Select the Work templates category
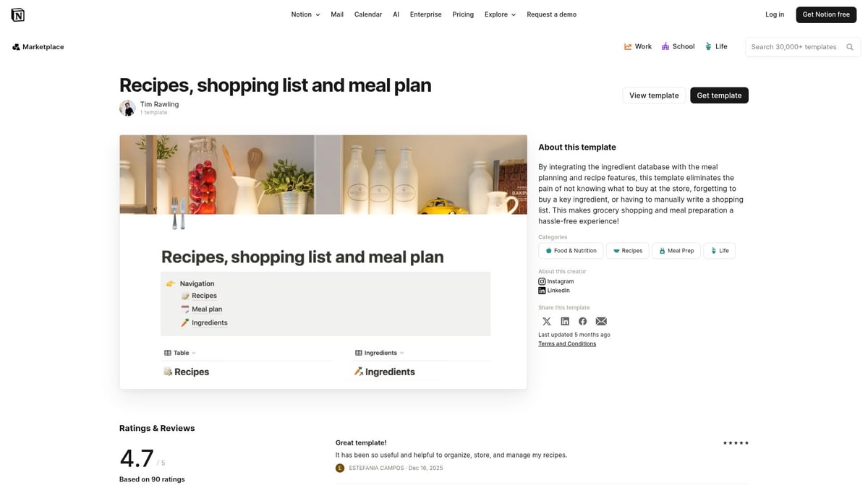Screen dimensions: 868x488 [x=637, y=46]
